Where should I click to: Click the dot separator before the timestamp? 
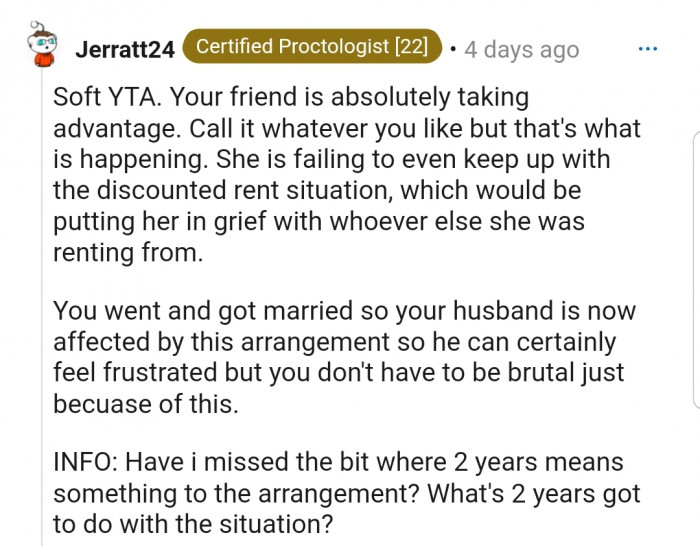tap(453, 49)
